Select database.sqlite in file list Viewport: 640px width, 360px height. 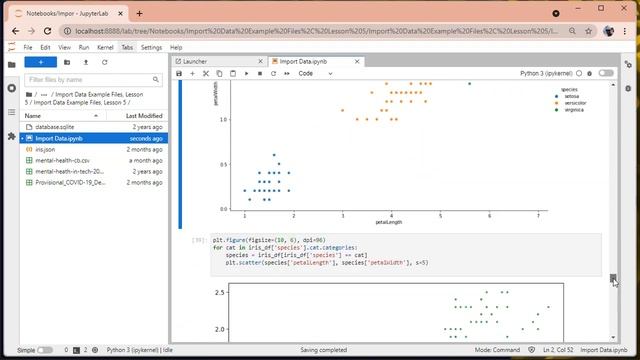94,127
